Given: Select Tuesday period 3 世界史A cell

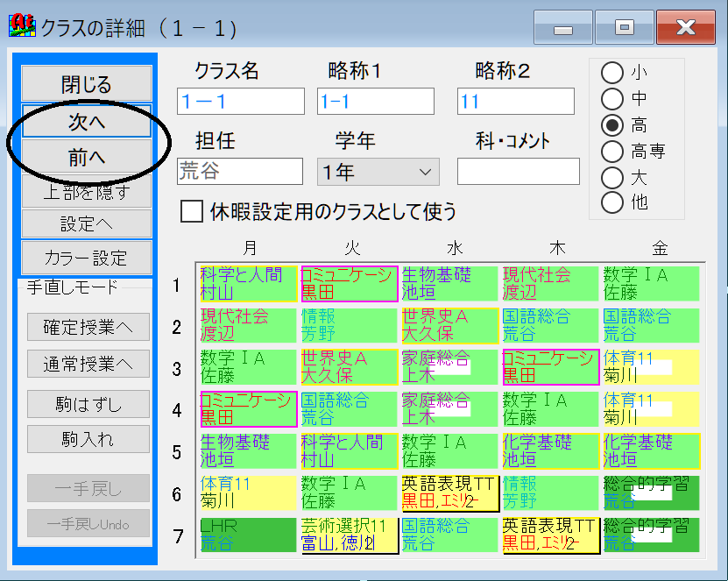Looking at the screenshot, I should tap(350, 367).
